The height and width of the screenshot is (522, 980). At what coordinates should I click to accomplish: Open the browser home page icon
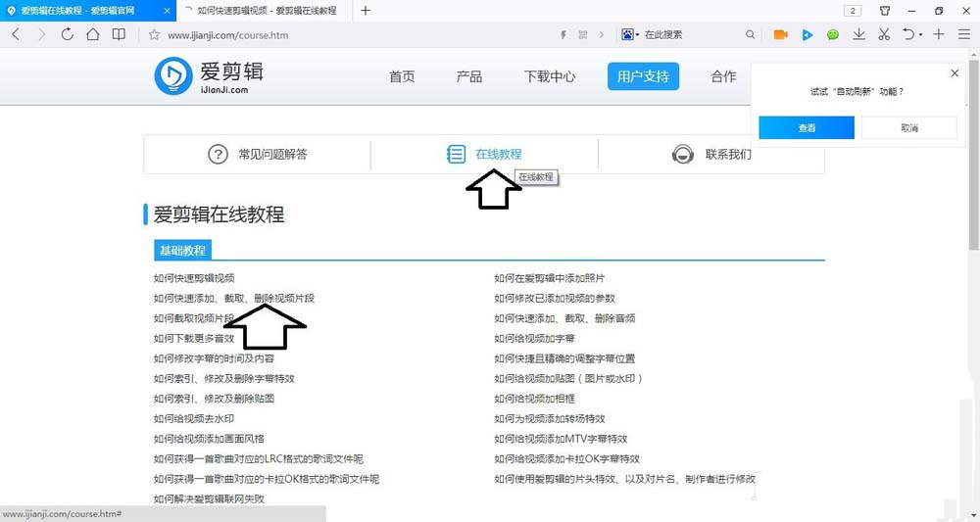(92, 34)
